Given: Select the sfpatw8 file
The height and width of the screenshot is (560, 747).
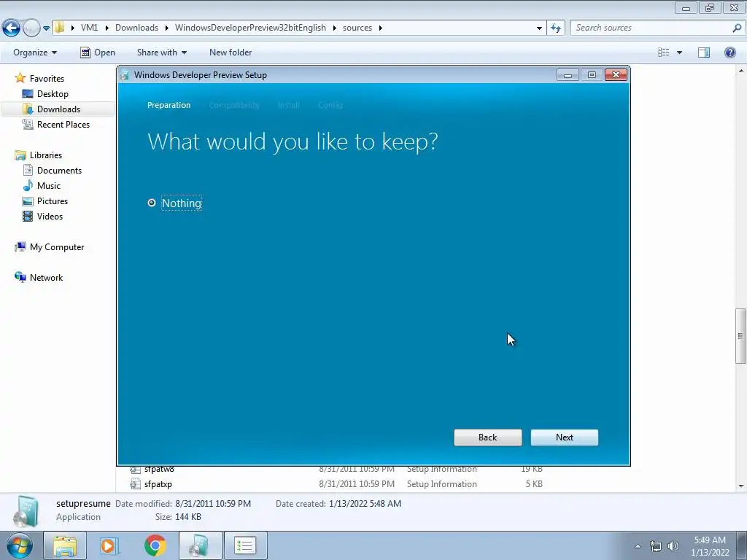Looking at the screenshot, I should point(159,470).
